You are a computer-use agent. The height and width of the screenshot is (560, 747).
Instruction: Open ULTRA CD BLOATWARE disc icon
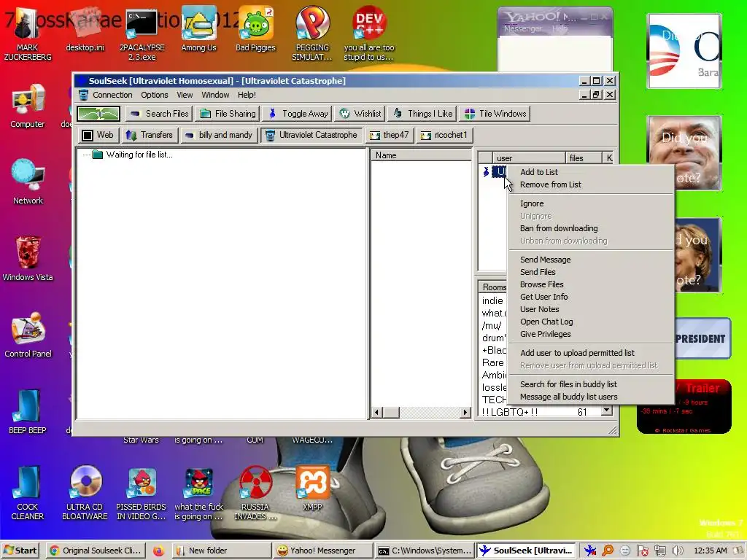(x=85, y=493)
